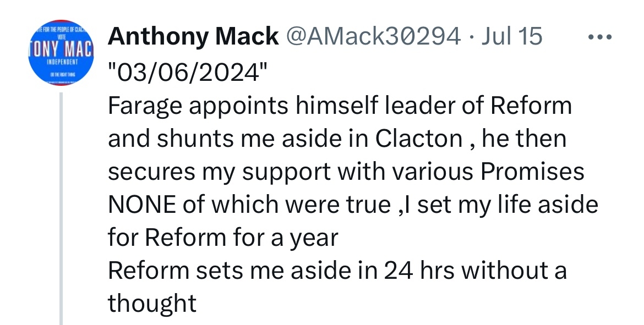Click the line "secures my support with various Promises"
This screenshot has width=644, height=325.
point(346,172)
